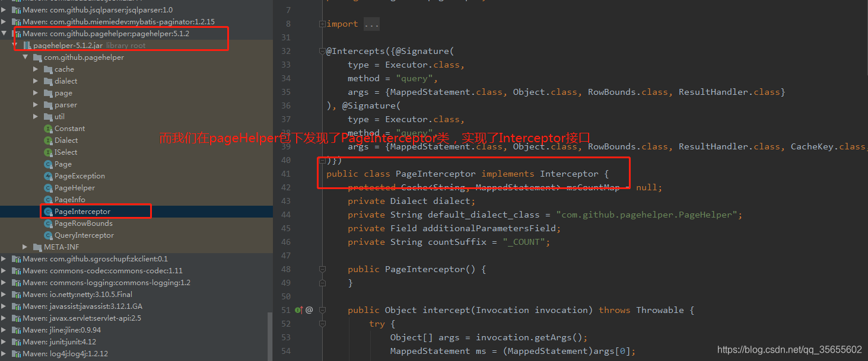This screenshot has width=868, height=361.
Task: Select Maven: javax.servlet:servlet-api:2.5 row
Action: (x=136, y=318)
